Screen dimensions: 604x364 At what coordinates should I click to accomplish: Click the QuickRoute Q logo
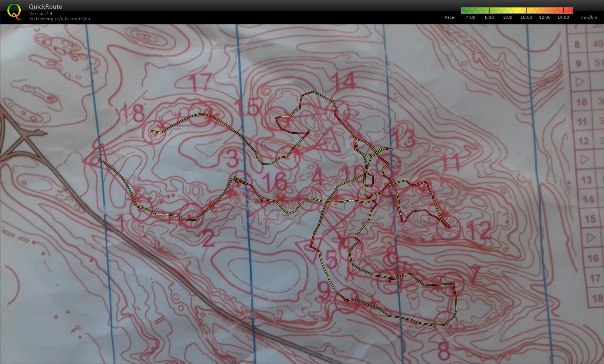click(x=14, y=11)
